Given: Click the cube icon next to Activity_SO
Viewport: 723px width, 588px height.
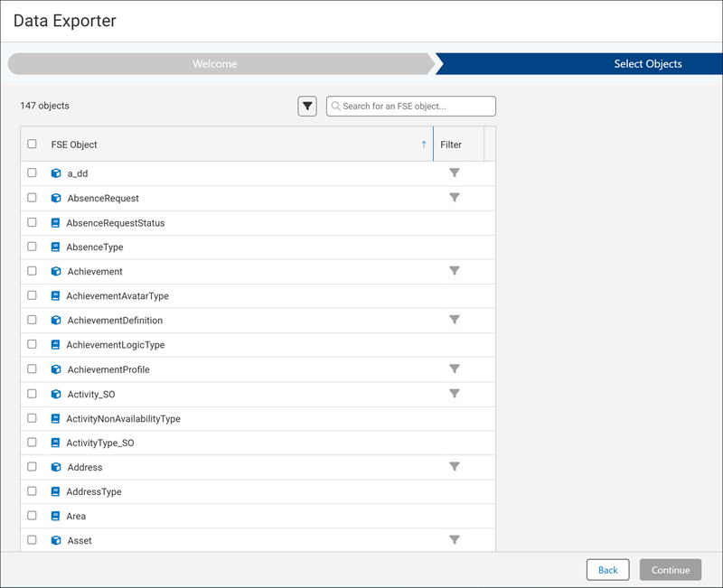Looking at the screenshot, I should 56,394.
